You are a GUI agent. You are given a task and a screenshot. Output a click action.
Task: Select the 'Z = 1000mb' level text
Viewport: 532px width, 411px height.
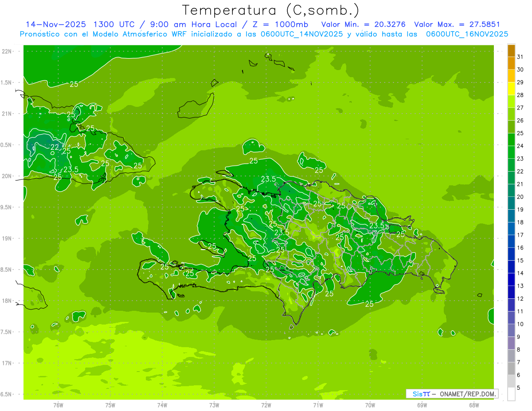pos(281,24)
